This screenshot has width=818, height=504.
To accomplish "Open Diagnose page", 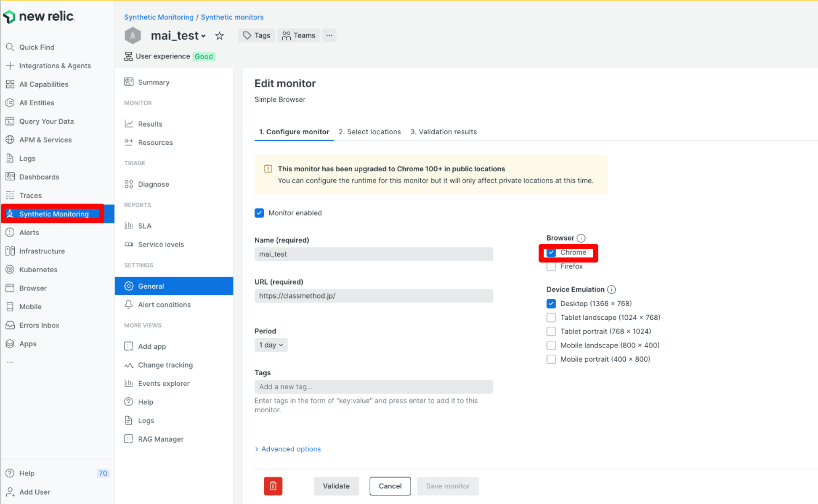I will pos(147,184).
